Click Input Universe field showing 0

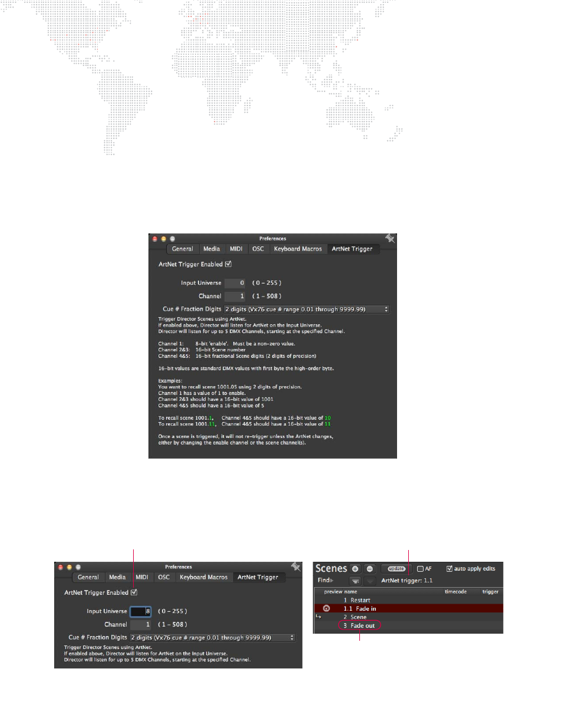[x=234, y=283]
